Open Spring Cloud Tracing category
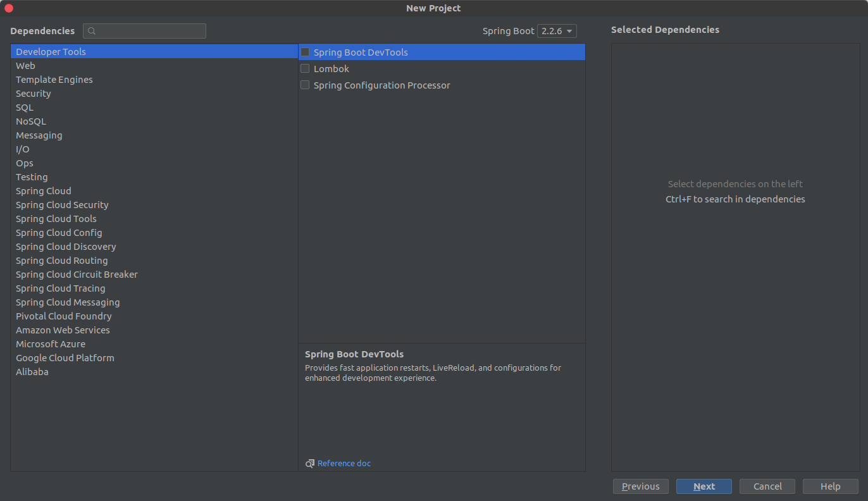The image size is (868, 501). click(x=154, y=288)
